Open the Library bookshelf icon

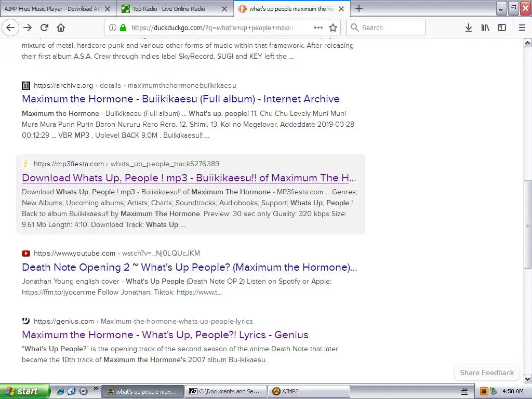tap(485, 28)
